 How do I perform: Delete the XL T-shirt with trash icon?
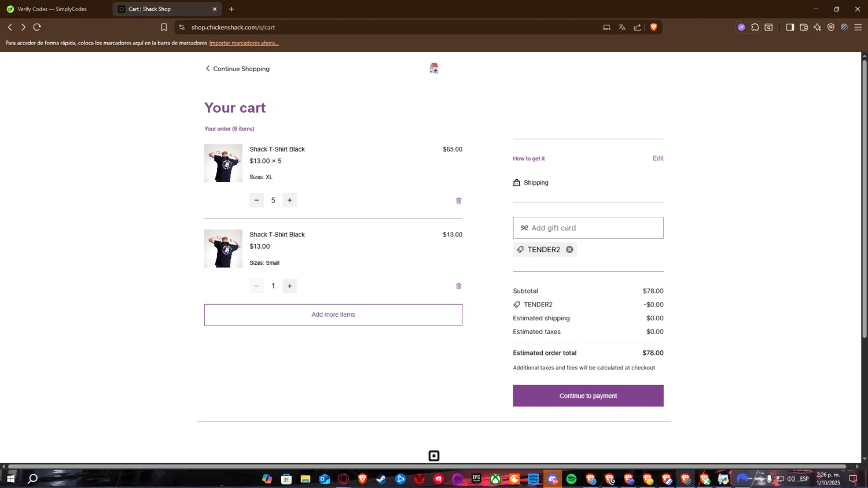[459, 201]
